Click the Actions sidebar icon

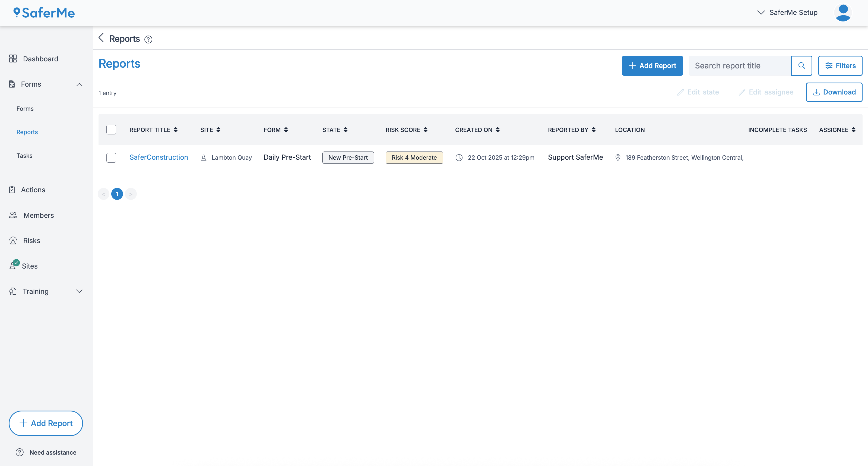pos(12,190)
